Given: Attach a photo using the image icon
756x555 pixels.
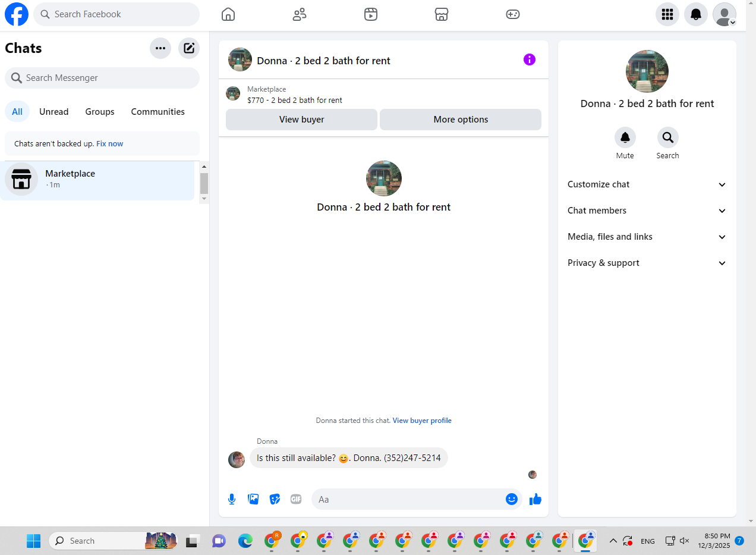Looking at the screenshot, I should click(253, 499).
